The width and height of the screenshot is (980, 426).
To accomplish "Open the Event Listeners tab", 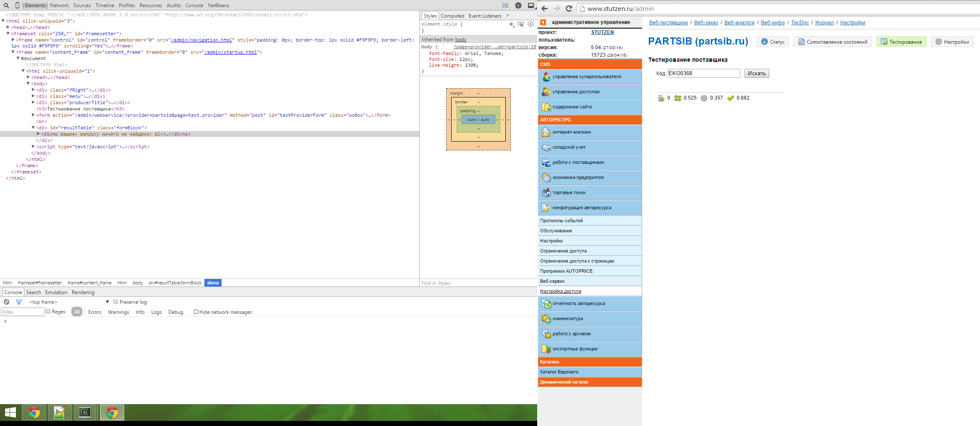I will pyautogui.click(x=485, y=16).
